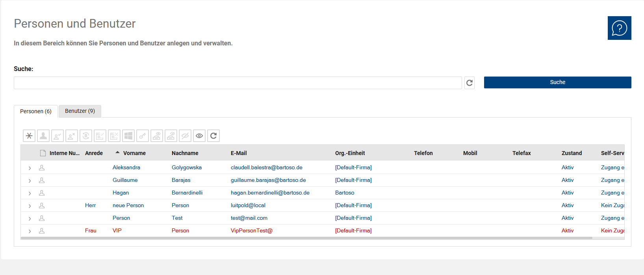Click person icon in Person Test row
The height and width of the screenshot is (275, 644).
pyautogui.click(x=42, y=218)
